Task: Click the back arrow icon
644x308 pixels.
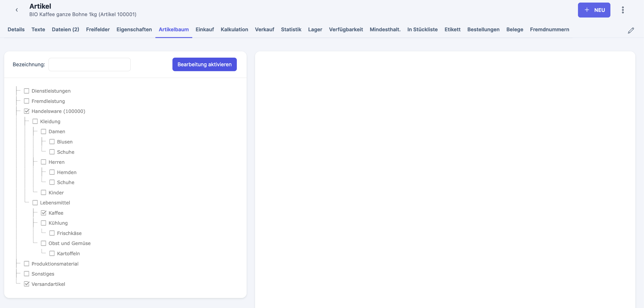Action: point(17,10)
